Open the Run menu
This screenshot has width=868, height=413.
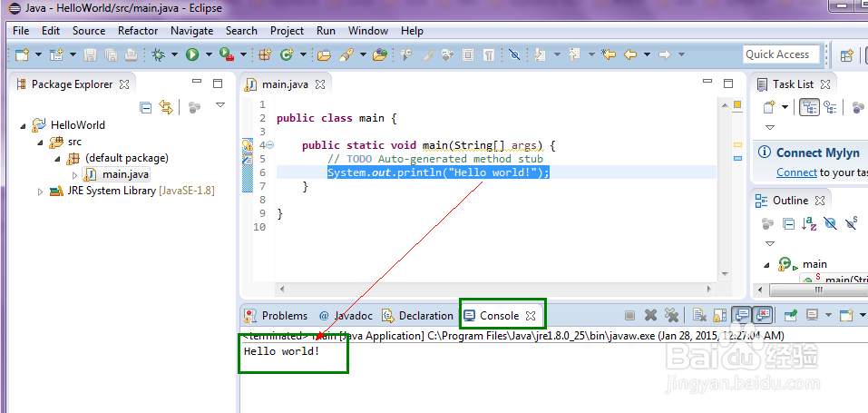tap(326, 31)
